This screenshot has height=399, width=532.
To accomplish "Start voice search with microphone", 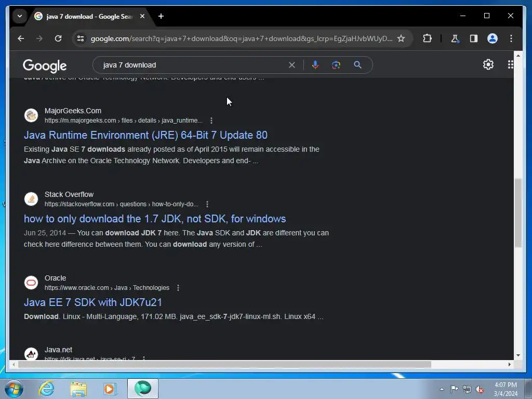I will 315,65.
